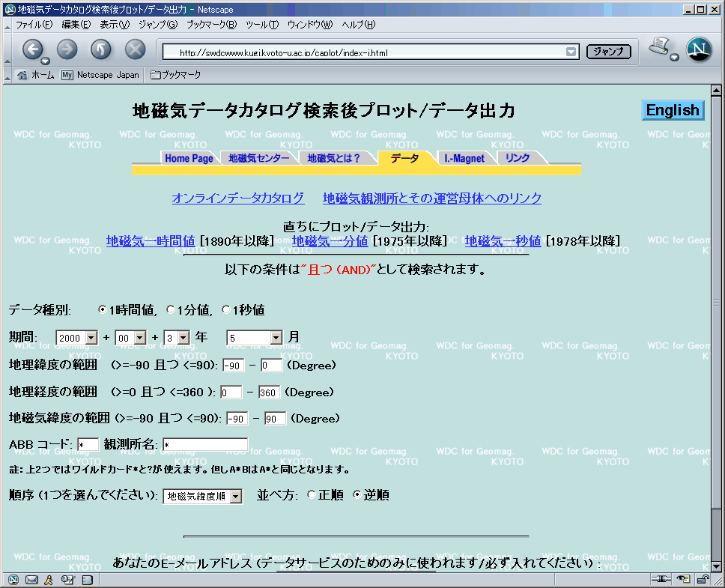Click the cookie/privacy eye icon in status bar

coord(683,579)
